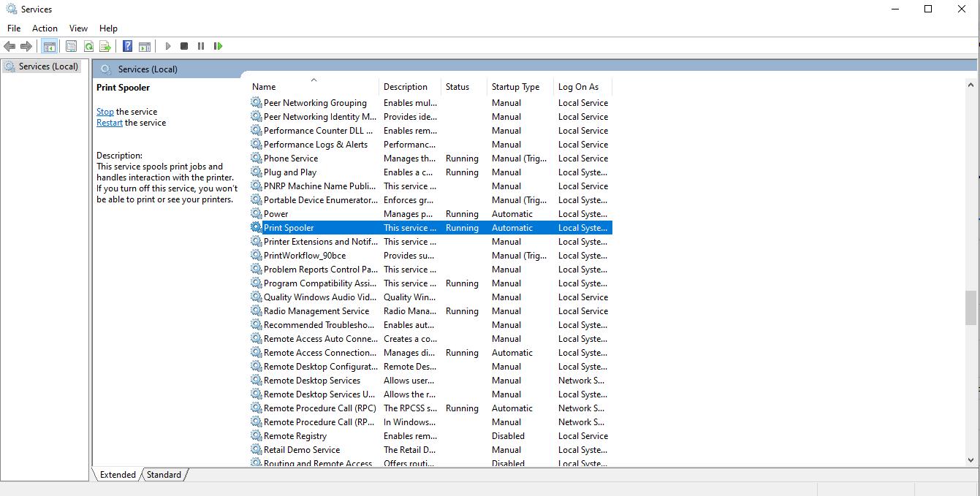The height and width of the screenshot is (496, 980).
Task: Click the gear icon beside Plug and Play
Action: [x=257, y=172]
